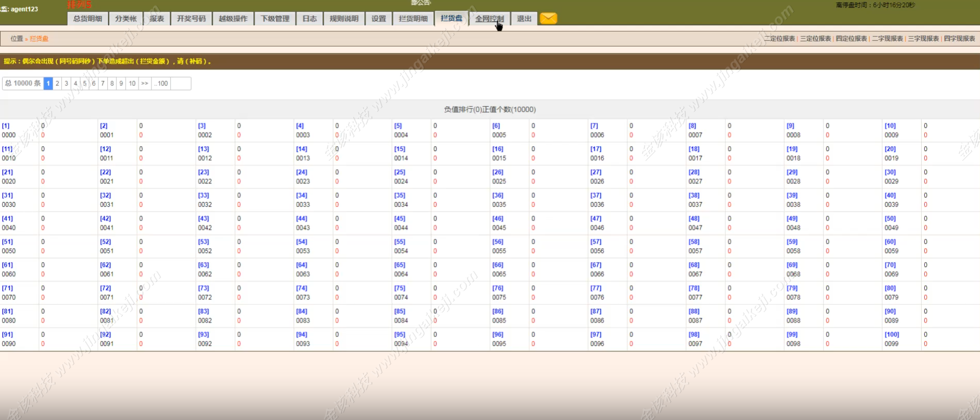Click the 退出 logout tab
Image resolution: width=980 pixels, height=420 pixels.
pos(524,18)
